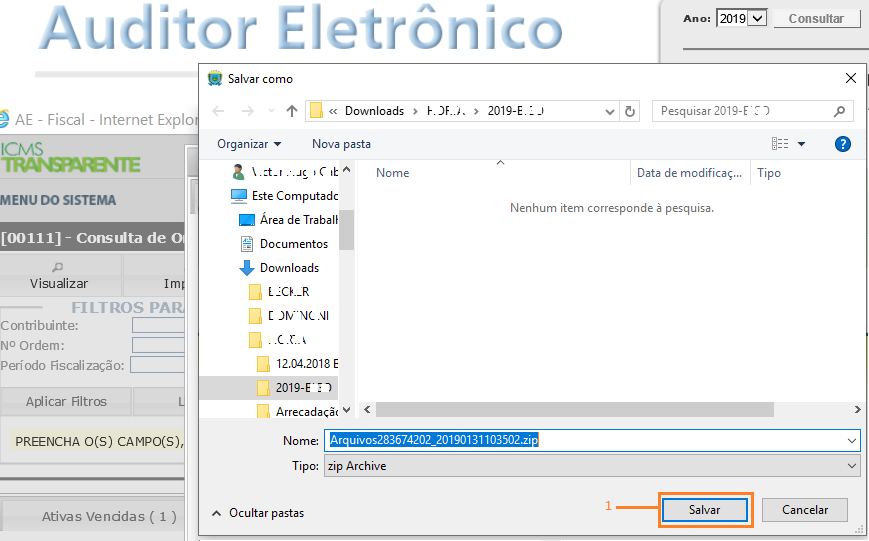
Task: Click the search magnifier icon
Action: (x=839, y=111)
